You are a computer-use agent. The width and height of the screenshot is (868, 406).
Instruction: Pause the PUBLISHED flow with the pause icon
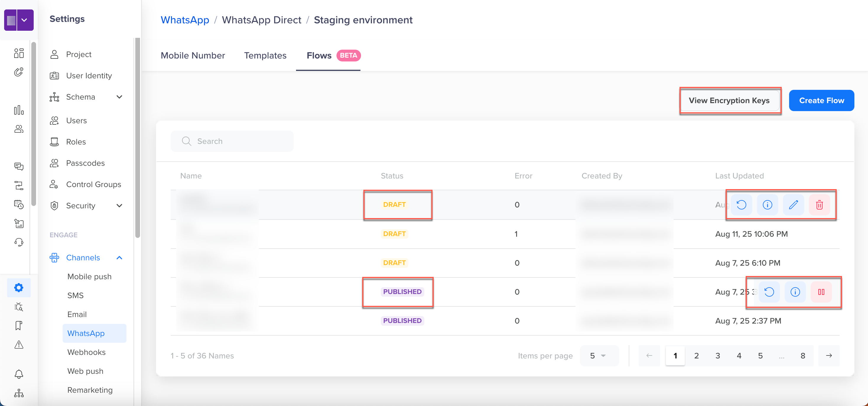coord(822,292)
